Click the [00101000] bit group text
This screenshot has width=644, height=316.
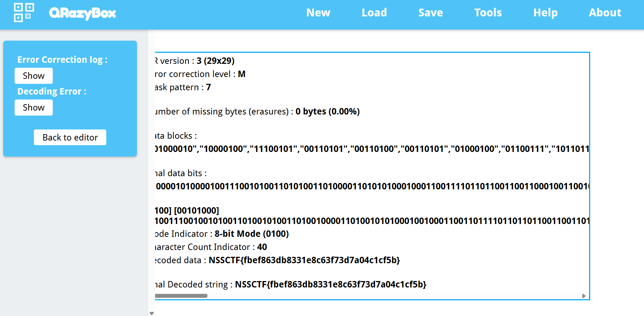[196, 210]
